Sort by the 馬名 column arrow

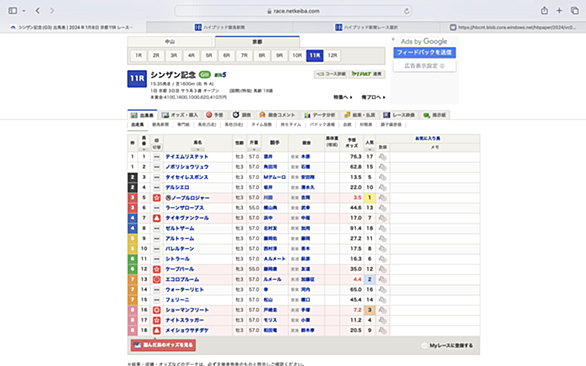198,150
